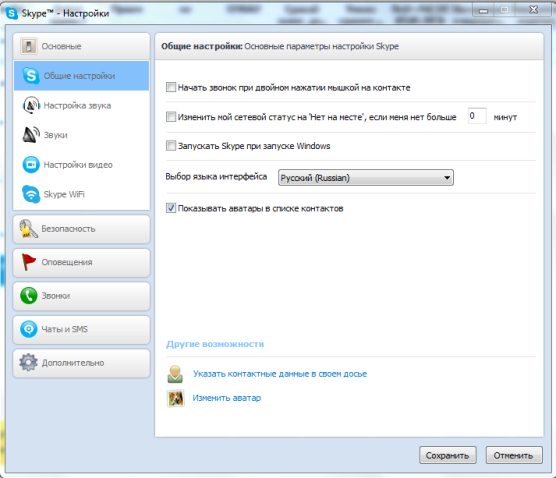Screen dimensions: 556x478
Task: Select Общие настройки in the sidebar
Action: point(81,76)
